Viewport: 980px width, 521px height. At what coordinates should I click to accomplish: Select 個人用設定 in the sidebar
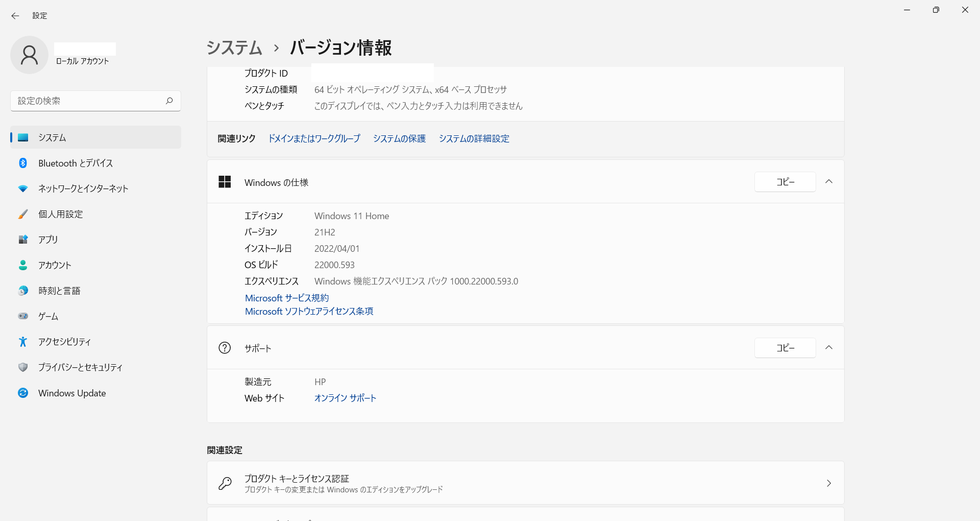(x=96, y=214)
